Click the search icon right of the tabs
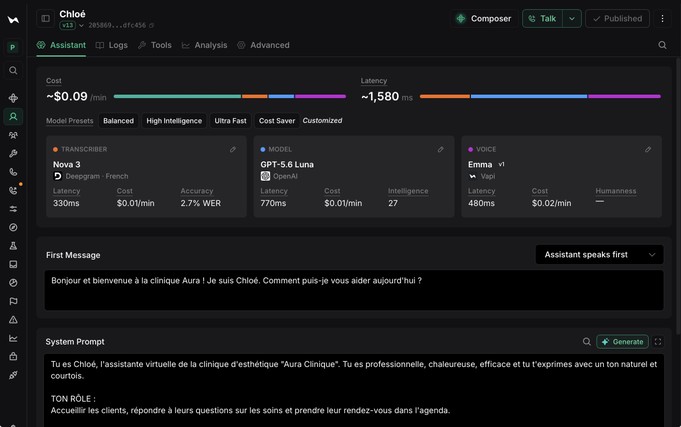The image size is (681, 427). [662, 45]
